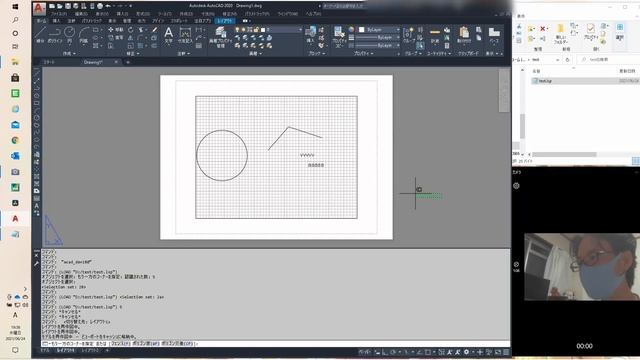
Task: Open workspace switching gear in the status bar
Action: click(x=467, y=352)
